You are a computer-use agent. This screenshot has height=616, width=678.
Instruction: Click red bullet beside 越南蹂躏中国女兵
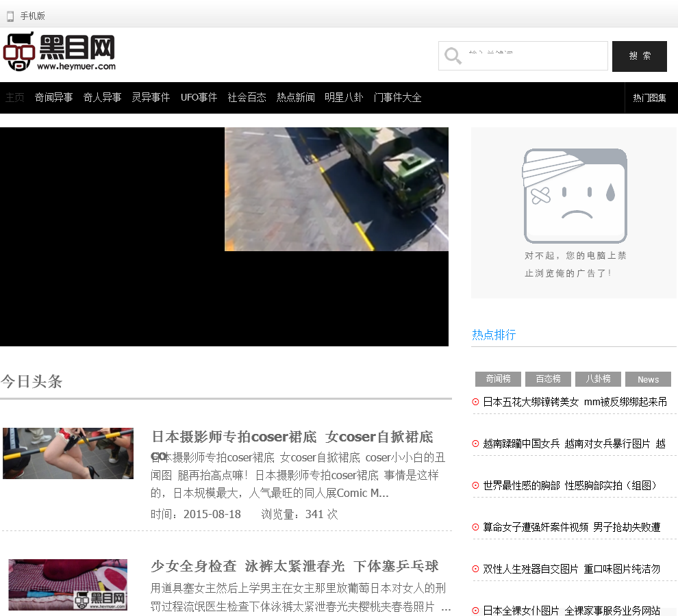[x=476, y=444]
